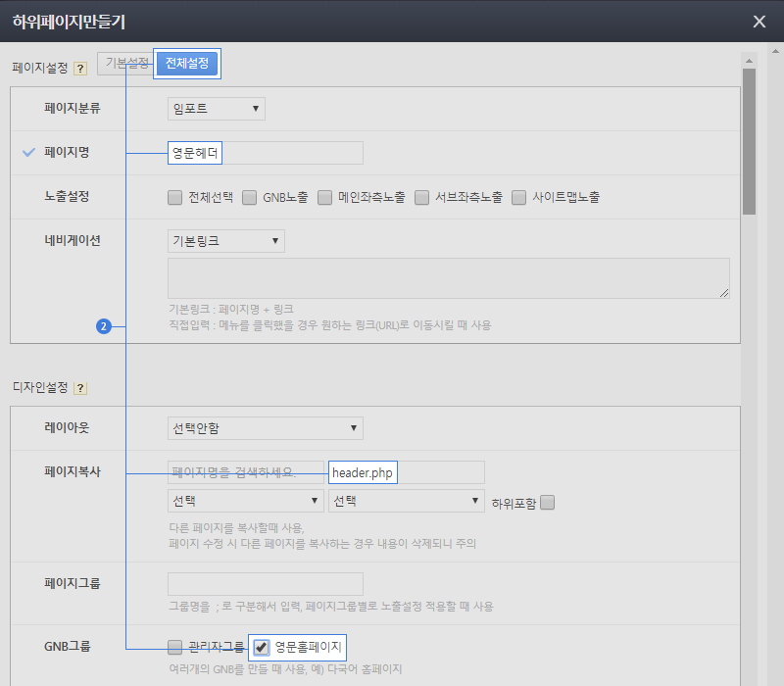Click the help icon next to 디자인설정
Image resolution: width=784 pixels, height=686 pixels.
click(x=80, y=388)
